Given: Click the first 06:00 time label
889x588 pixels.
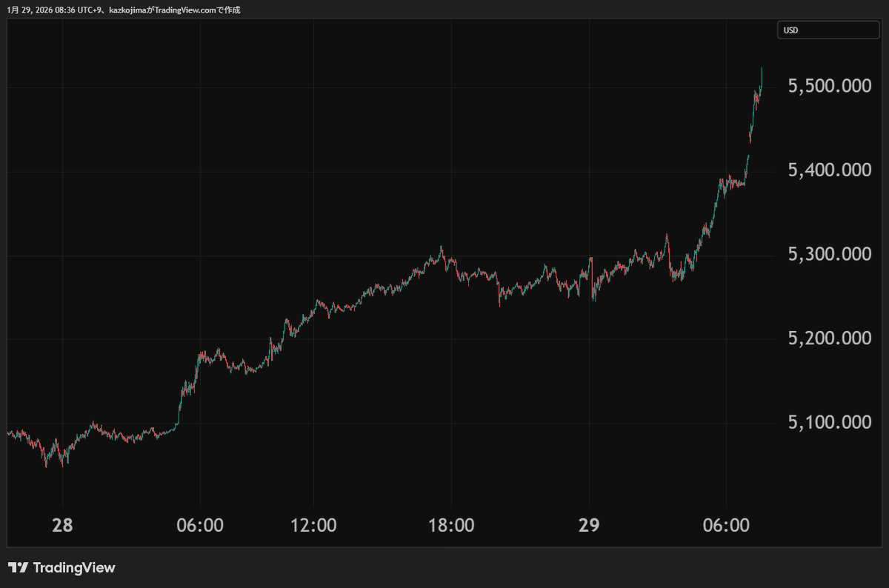Looking at the screenshot, I should pyautogui.click(x=200, y=526).
